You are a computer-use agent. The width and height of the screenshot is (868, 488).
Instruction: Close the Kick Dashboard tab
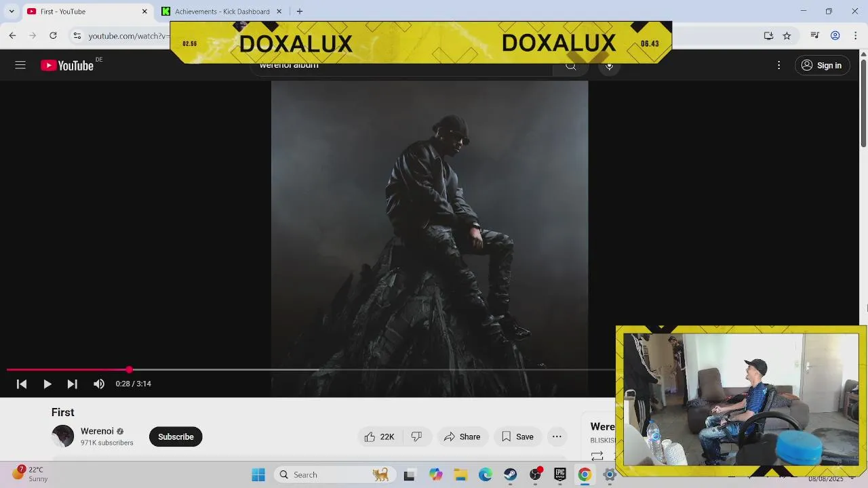[279, 12]
